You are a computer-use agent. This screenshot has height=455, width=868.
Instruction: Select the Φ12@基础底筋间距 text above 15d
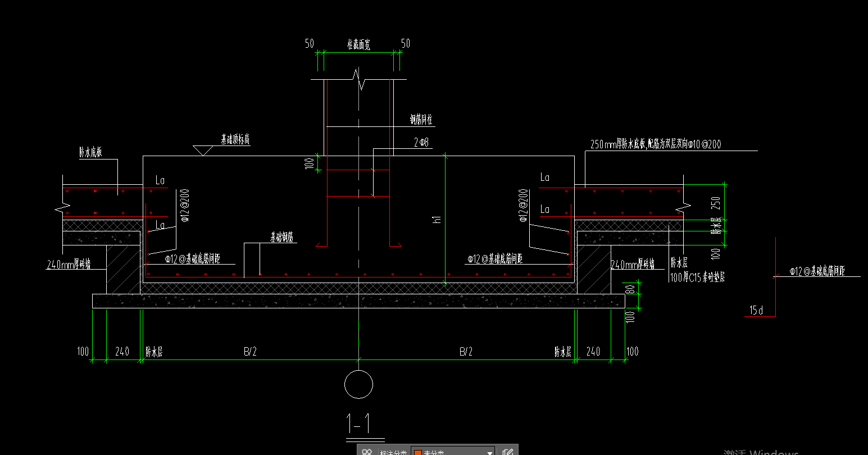coord(817,271)
